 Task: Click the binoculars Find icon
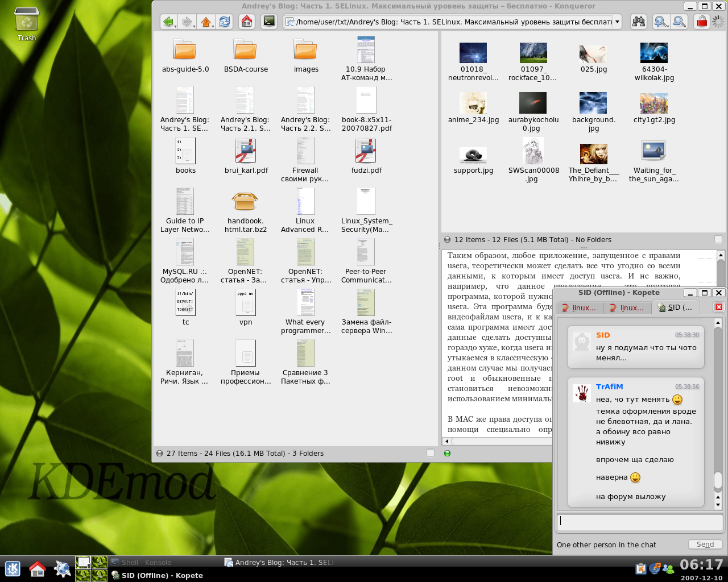tap(639, 22)
